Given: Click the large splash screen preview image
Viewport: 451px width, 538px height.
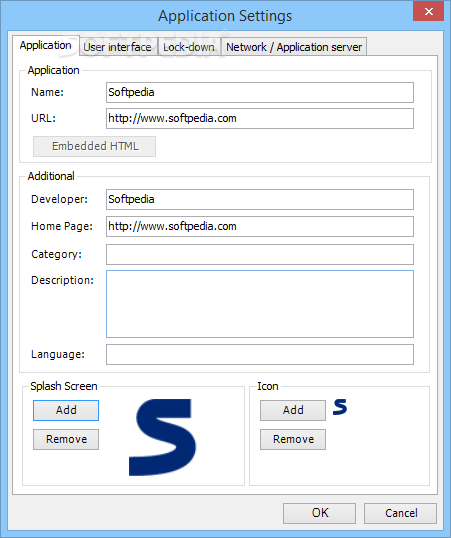Looking at the screenshot, I should pyautogui.click(x=162, y=437).
